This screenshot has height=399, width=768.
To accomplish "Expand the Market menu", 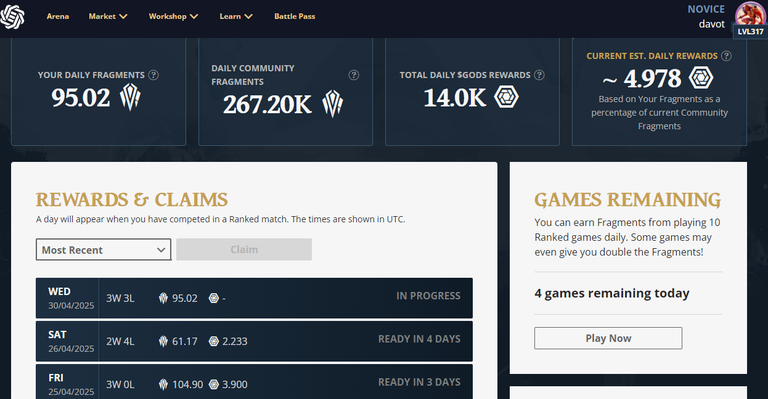I will tap(108, 16).
